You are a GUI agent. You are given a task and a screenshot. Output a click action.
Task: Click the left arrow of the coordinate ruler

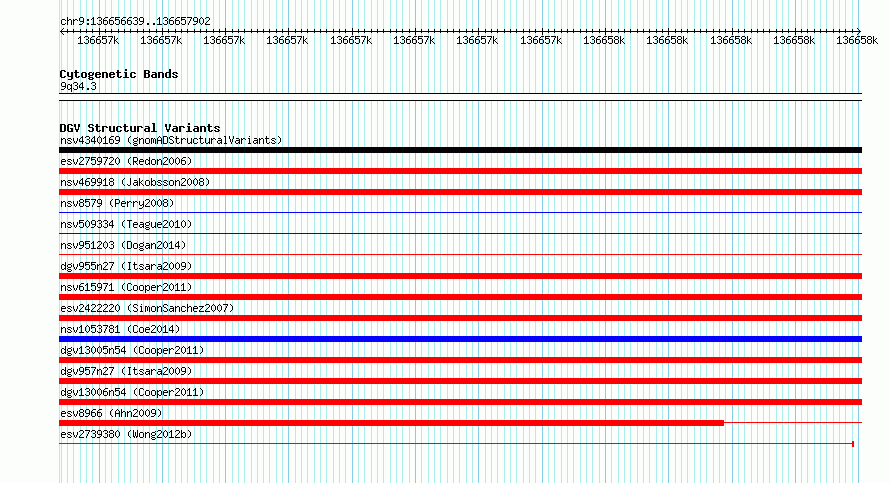pos(62,31)
